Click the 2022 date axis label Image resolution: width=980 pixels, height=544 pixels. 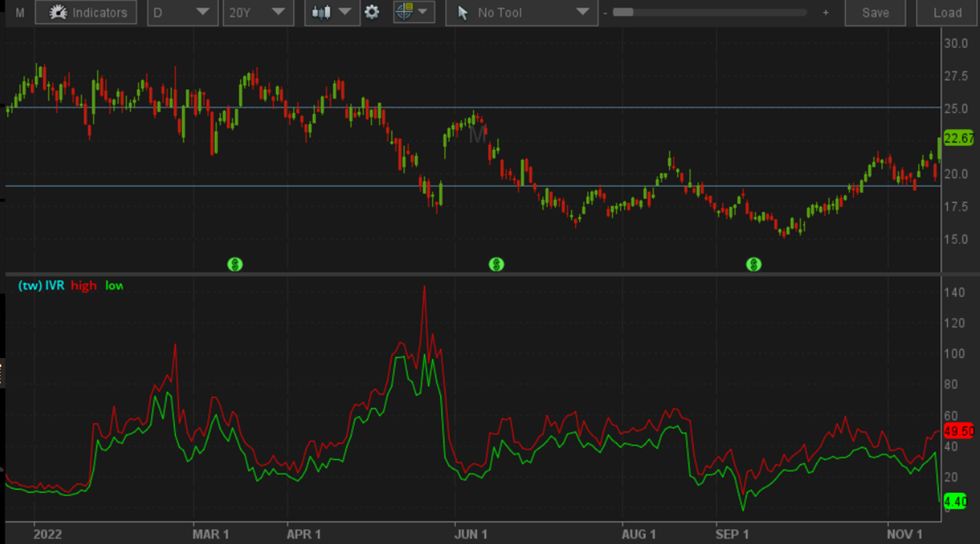point(47,534)
